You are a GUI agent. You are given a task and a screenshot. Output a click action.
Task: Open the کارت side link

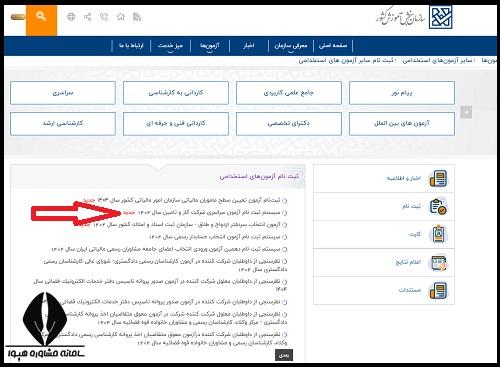click(x=415, y=235)
